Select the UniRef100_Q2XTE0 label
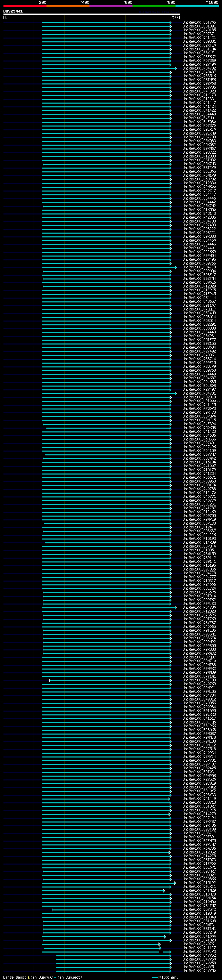The height and width of the screenshot is (980, 222). [x=199, y=45]
